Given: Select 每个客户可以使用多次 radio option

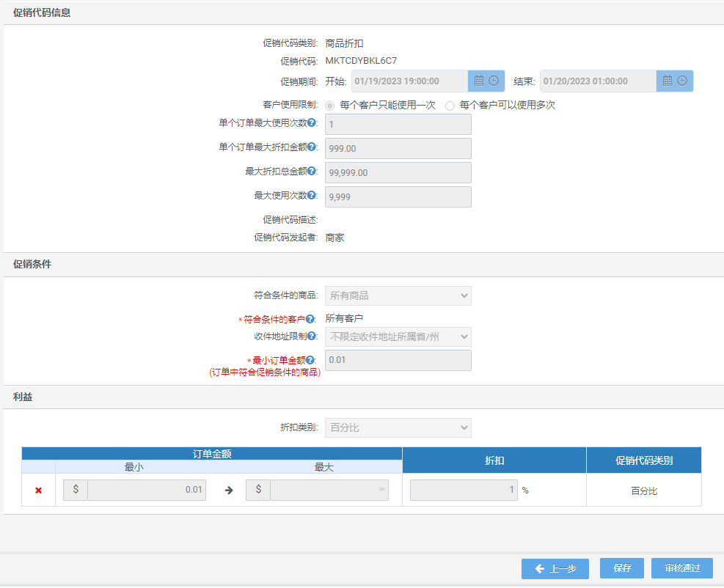Looking at the screenshot, I should (450, 106).
